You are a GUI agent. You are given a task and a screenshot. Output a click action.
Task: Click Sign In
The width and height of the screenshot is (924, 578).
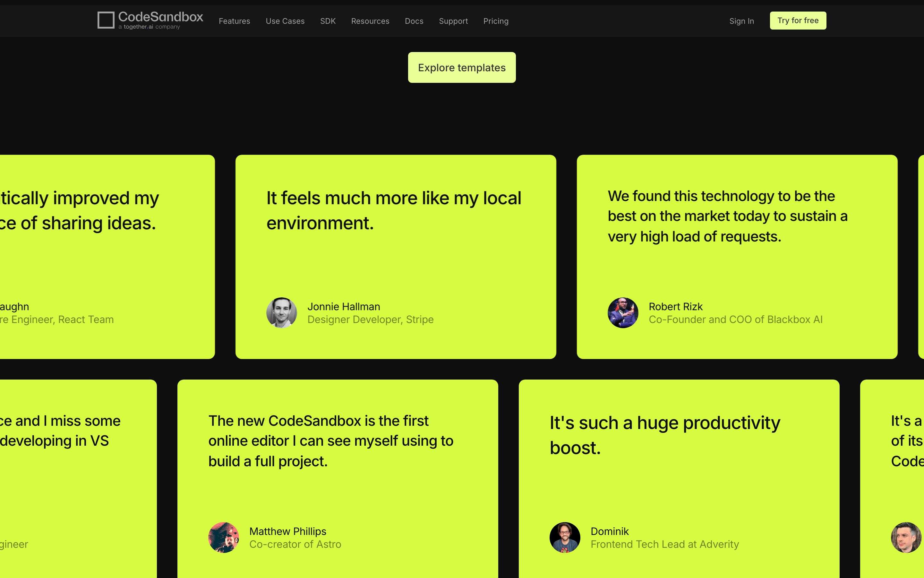click(x=742, y=21)
